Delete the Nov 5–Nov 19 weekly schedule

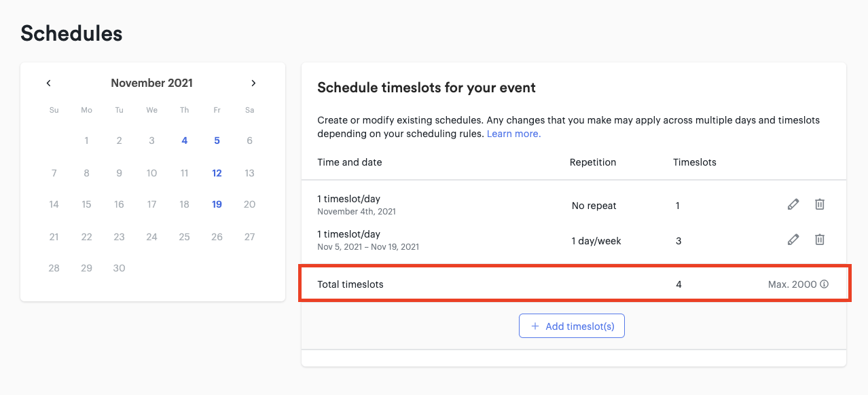(820, 240)
